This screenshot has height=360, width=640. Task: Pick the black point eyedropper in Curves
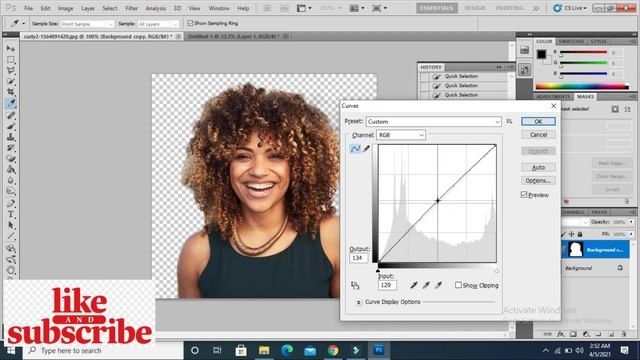pos(413,285)
